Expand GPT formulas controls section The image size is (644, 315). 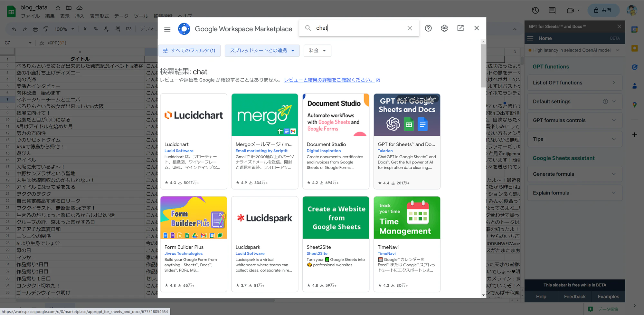pyautogui.click(x=574, y=120)
